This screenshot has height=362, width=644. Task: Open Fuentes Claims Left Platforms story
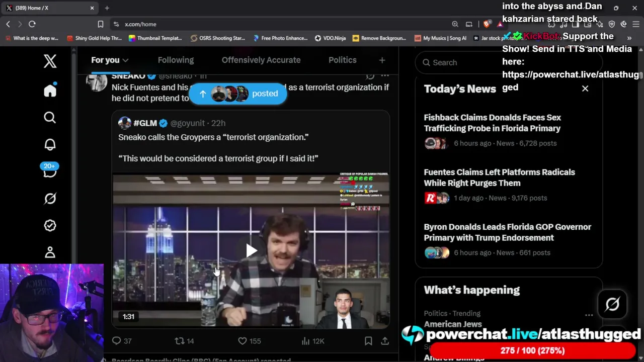click(500, 177)
